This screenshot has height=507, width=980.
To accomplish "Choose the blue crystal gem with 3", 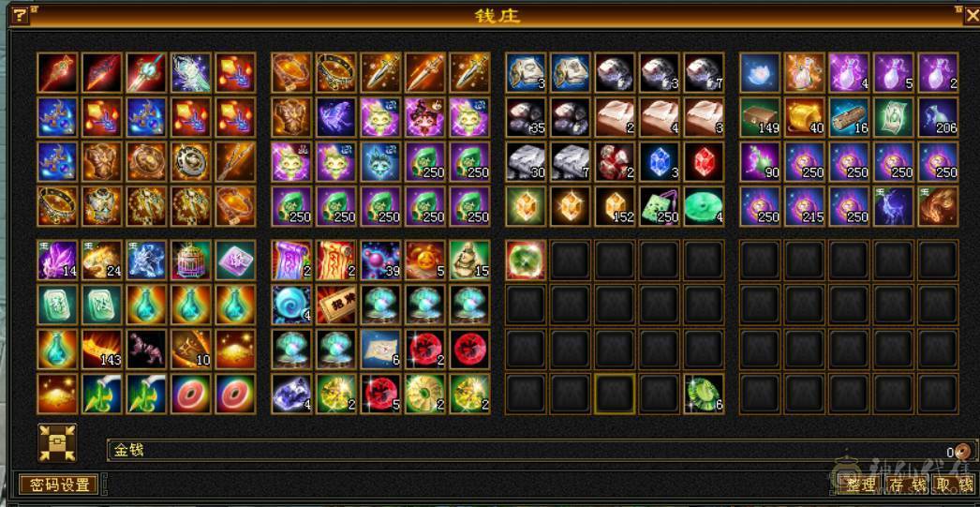I will (x=660, y=161).
